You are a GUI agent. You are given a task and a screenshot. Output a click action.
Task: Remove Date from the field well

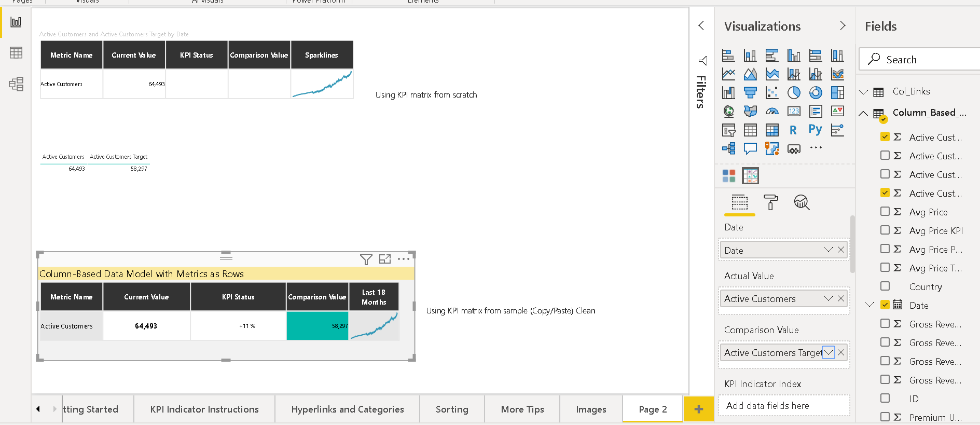pyautogui.click(x=841, y=250)
